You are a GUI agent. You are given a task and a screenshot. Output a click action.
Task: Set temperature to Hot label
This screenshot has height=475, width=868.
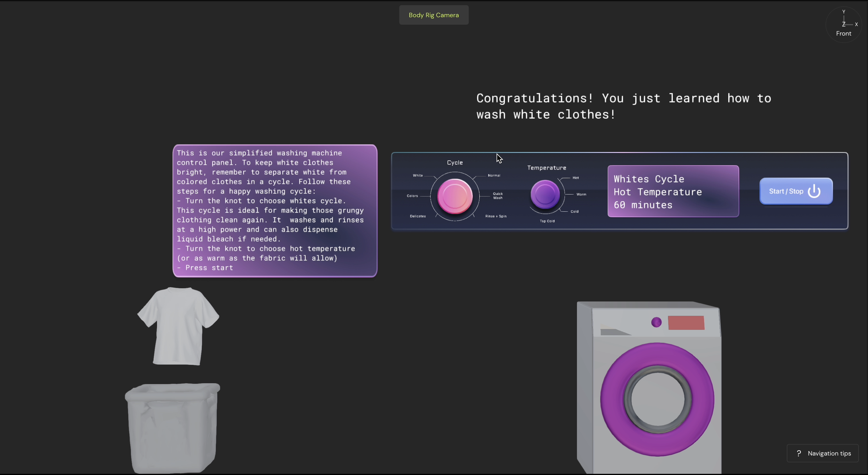pos(576,178)
